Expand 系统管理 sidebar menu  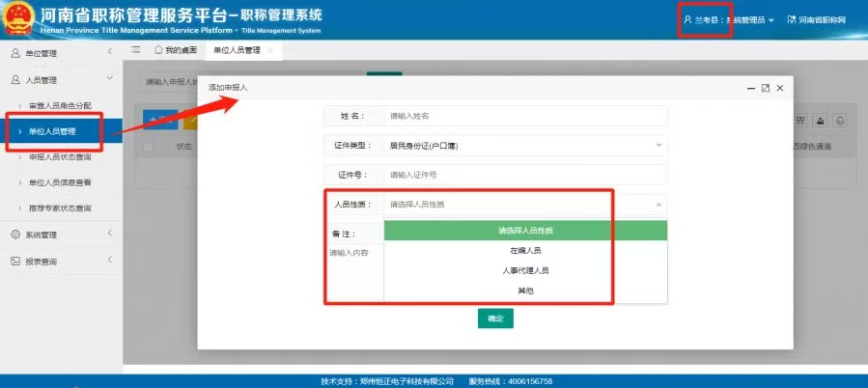click(61, 235)
